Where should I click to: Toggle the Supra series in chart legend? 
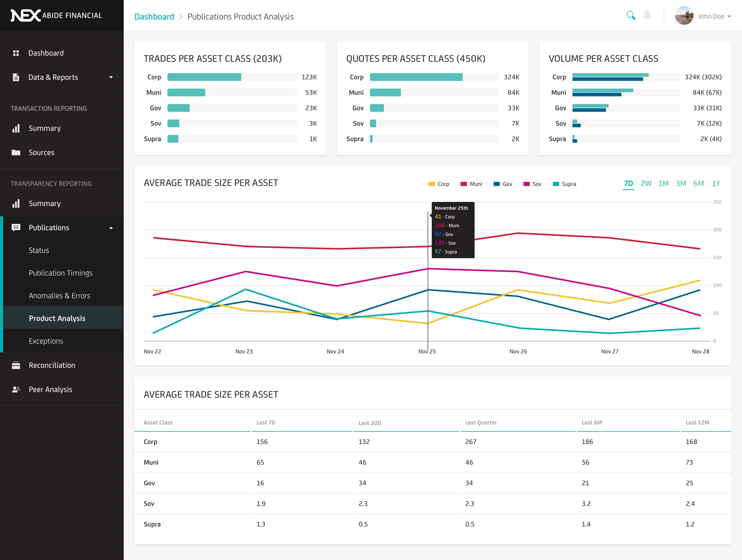pos(564,184)
